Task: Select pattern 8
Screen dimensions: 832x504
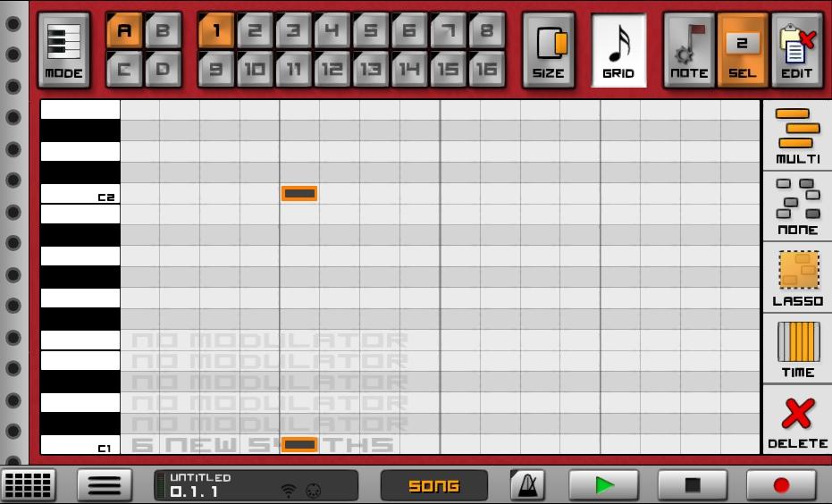Action: tap(486, 30)
